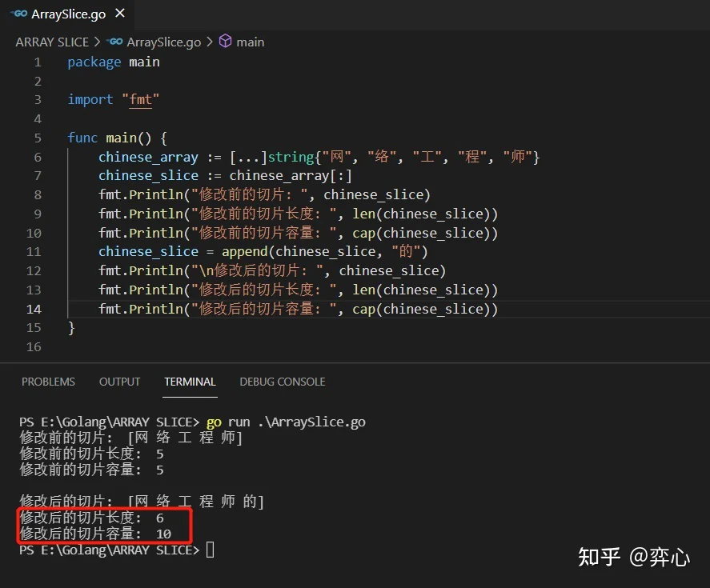The height and width of the screenshot is (588, 710).
Task: Click terminal output '修改前的切片长度: 5'
Action: coord(91,454)
